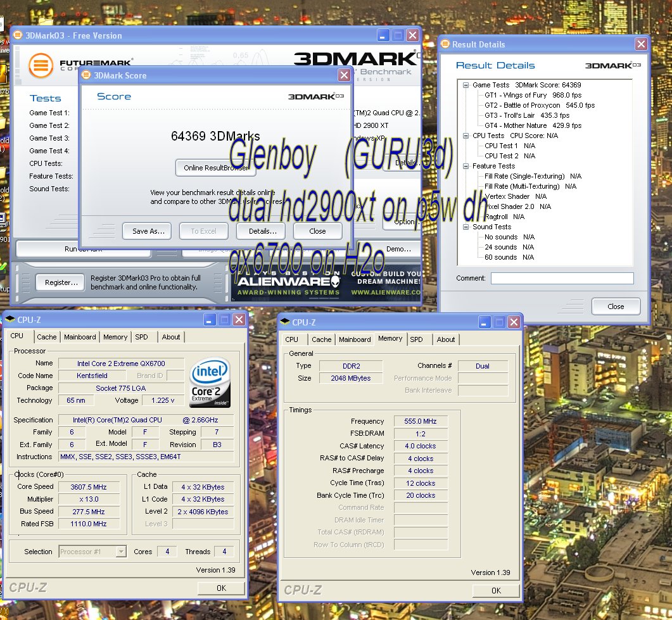Click the Online ResultBrowser button
Screen dimensions: 672x620
(216, 168)
